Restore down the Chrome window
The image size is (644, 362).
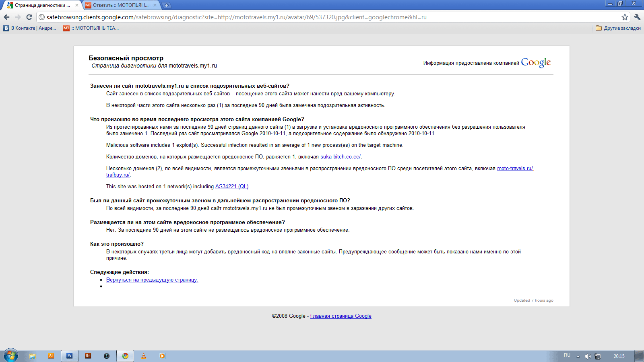tap(620, 4)
